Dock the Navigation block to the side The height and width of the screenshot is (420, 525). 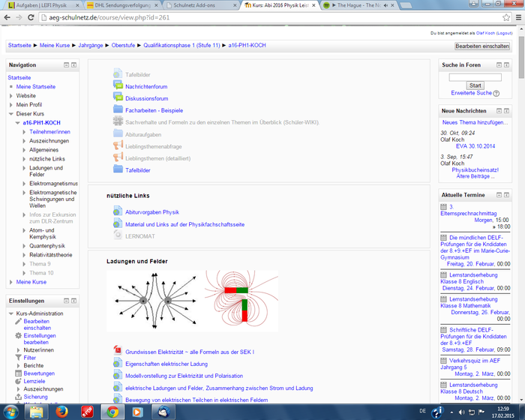click(x=73, y=64)
